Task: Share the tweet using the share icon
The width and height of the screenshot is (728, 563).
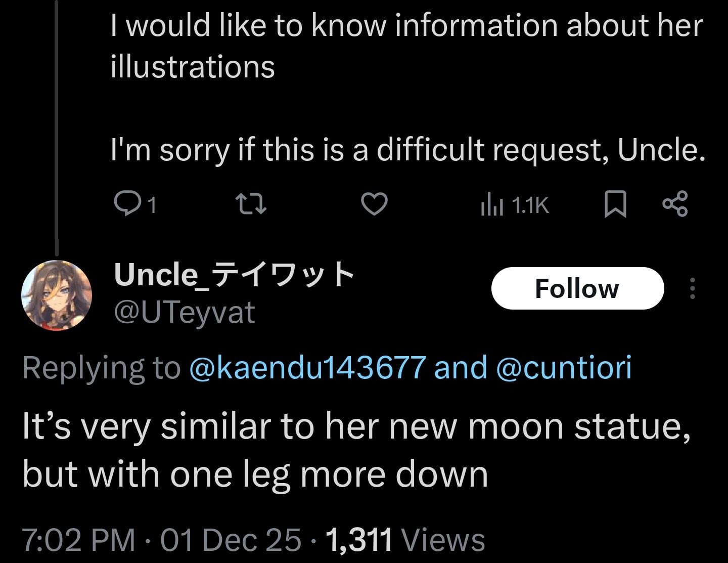Action: (675, 204)
